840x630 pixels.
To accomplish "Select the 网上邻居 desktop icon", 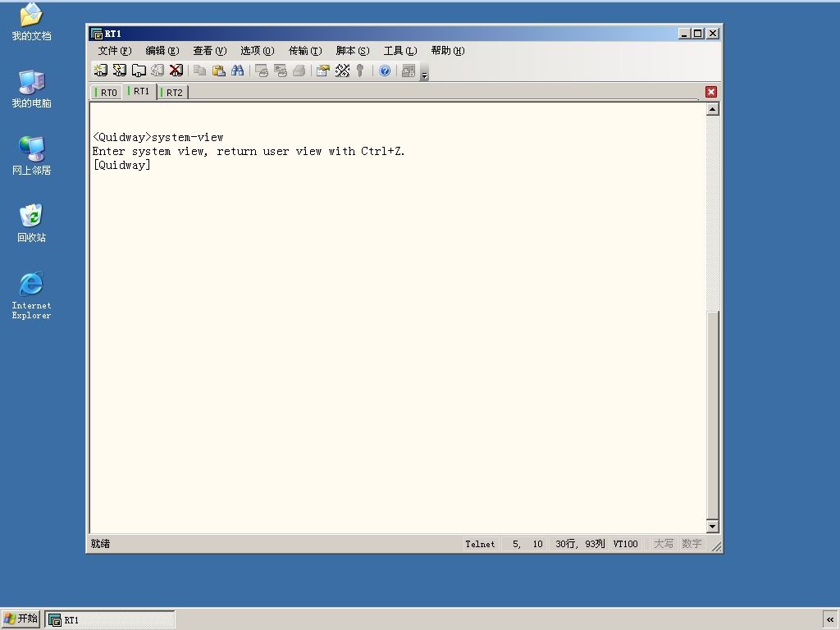I will 31,156.
